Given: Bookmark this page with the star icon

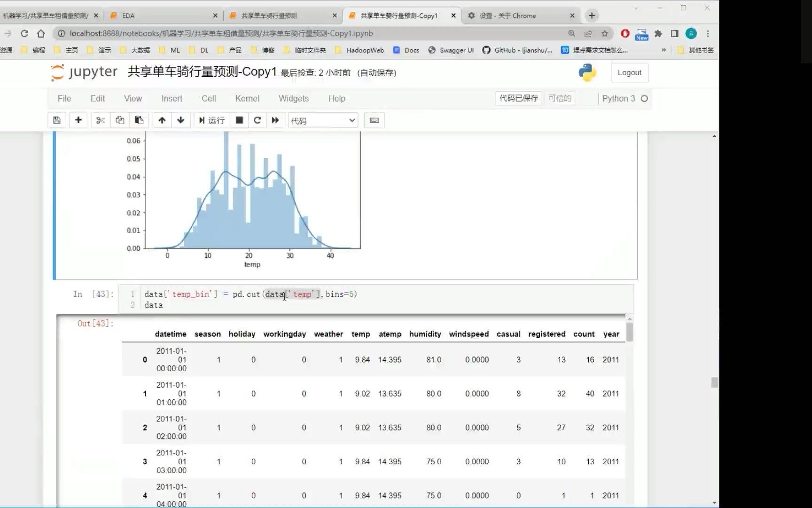Looking at the screenshot, I should pos(605,33).
